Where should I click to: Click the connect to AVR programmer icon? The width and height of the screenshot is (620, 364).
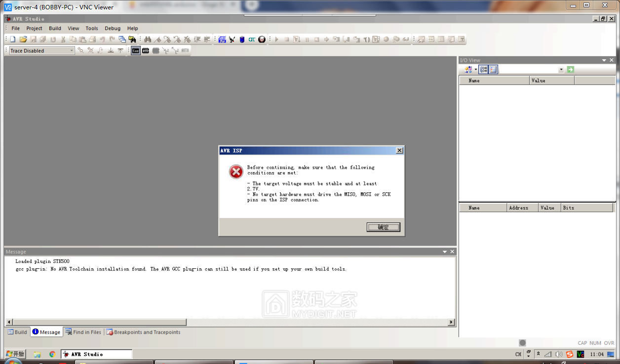146,50
